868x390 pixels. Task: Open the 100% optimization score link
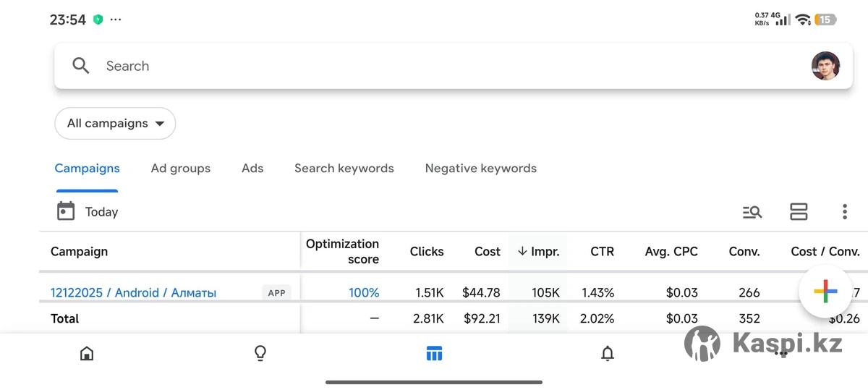[364, 292]
